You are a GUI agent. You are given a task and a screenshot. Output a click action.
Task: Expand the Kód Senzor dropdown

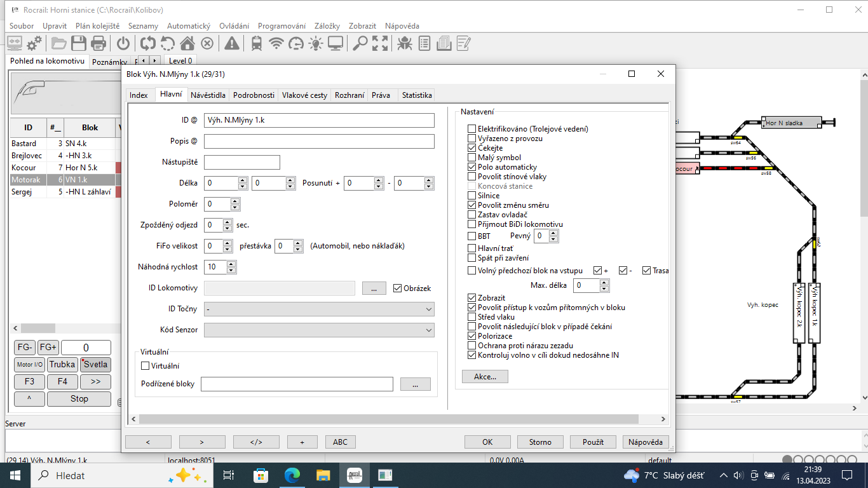point(319,330)
